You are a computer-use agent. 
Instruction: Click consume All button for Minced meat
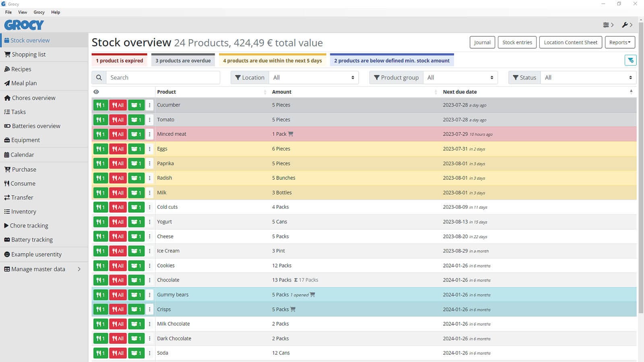(118, 134)
